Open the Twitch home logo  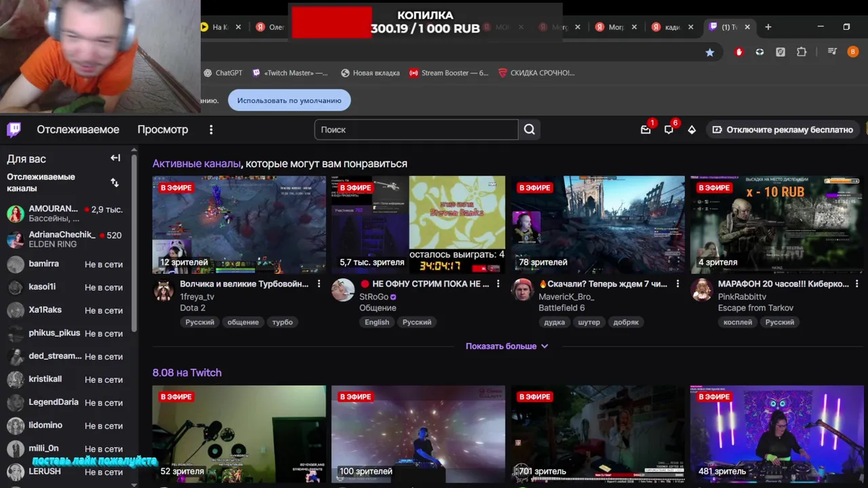[x=14, y=129]
